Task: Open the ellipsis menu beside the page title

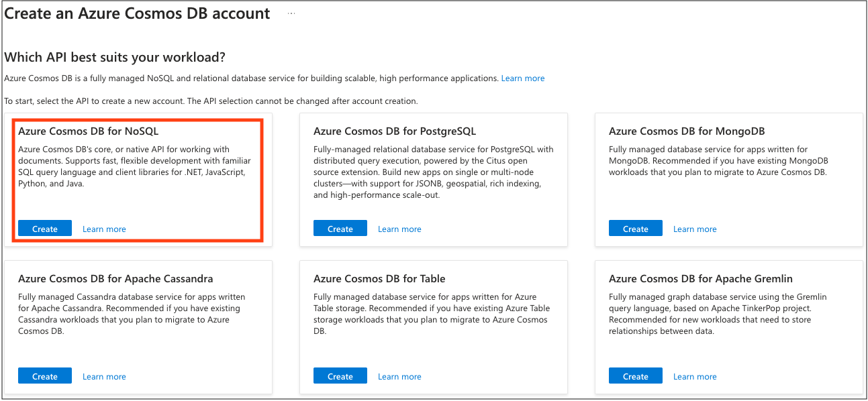Action: click(x=291, y=13)
